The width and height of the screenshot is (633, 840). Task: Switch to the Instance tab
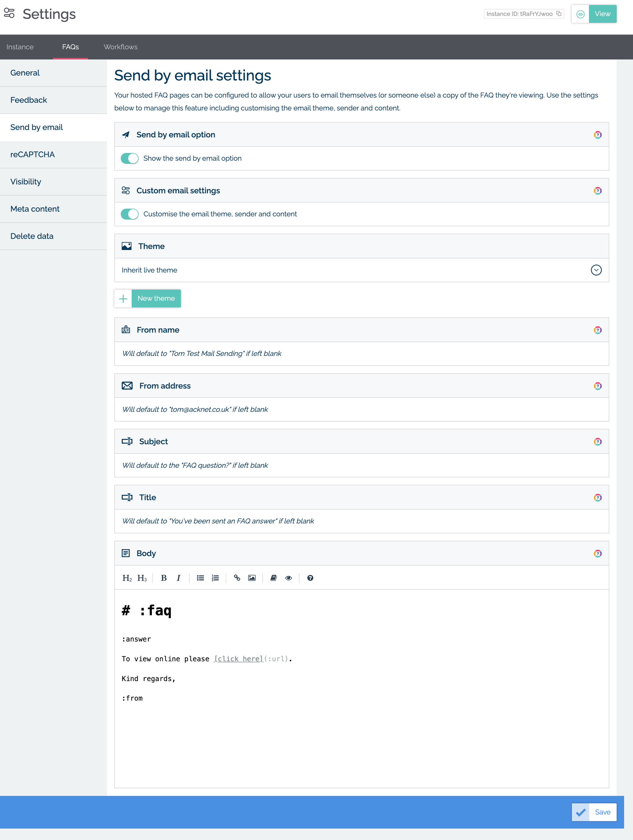(20, 47)
